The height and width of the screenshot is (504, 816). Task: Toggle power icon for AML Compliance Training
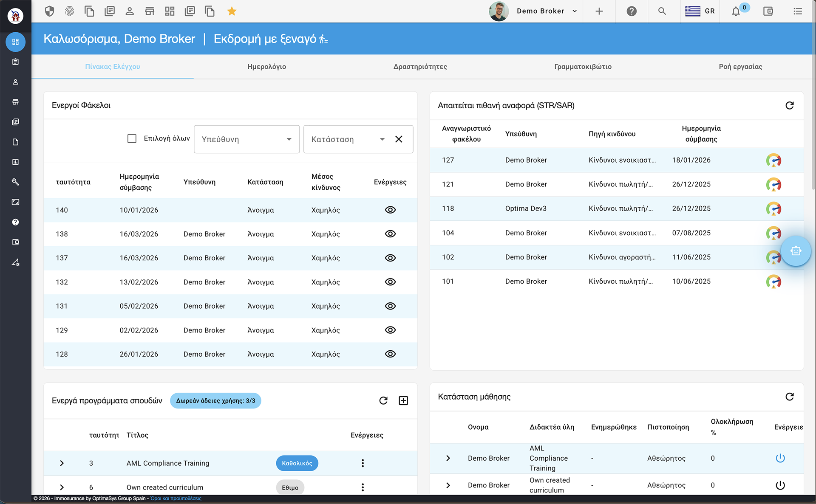click(780, 458)
